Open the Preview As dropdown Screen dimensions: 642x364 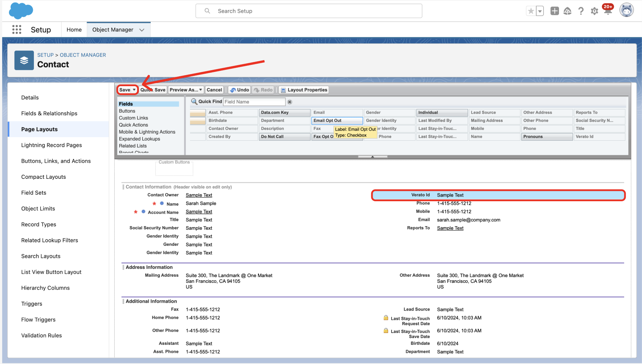[x=186, y=90]
